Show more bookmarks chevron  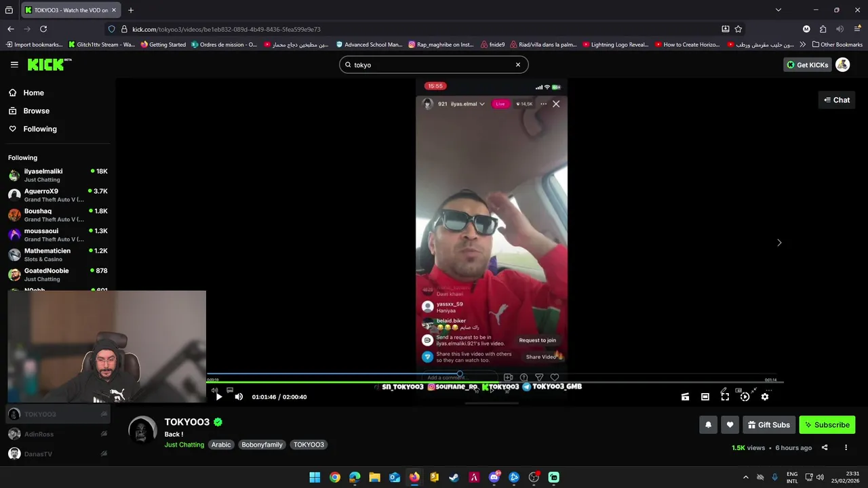point(803,45)
